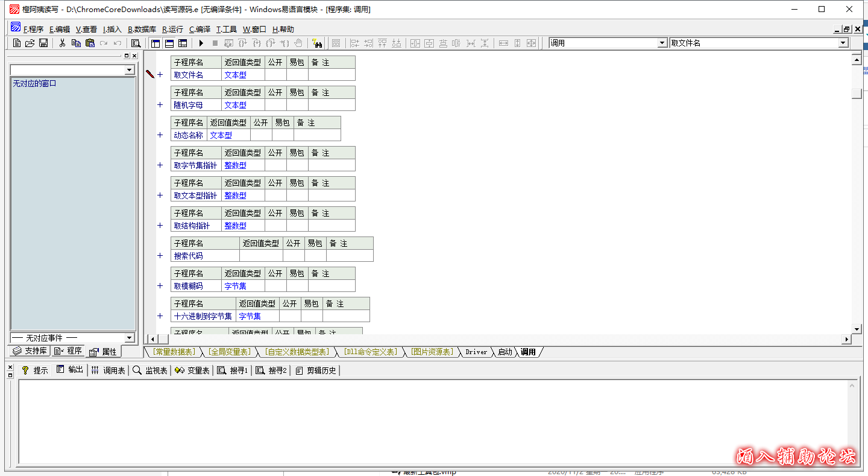Expand the 随机字母 subroutine plus sign

click(x=160, y=105)
